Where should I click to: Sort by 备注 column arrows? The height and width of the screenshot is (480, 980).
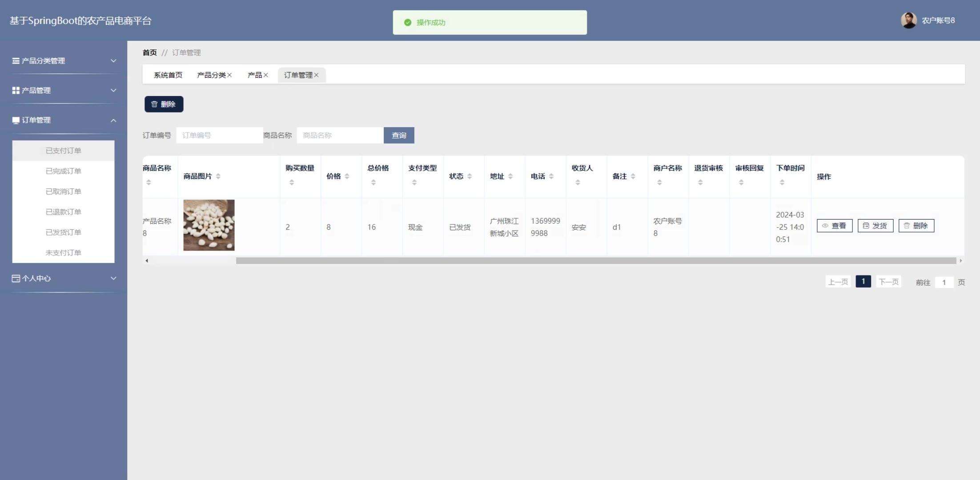point(633,176)
